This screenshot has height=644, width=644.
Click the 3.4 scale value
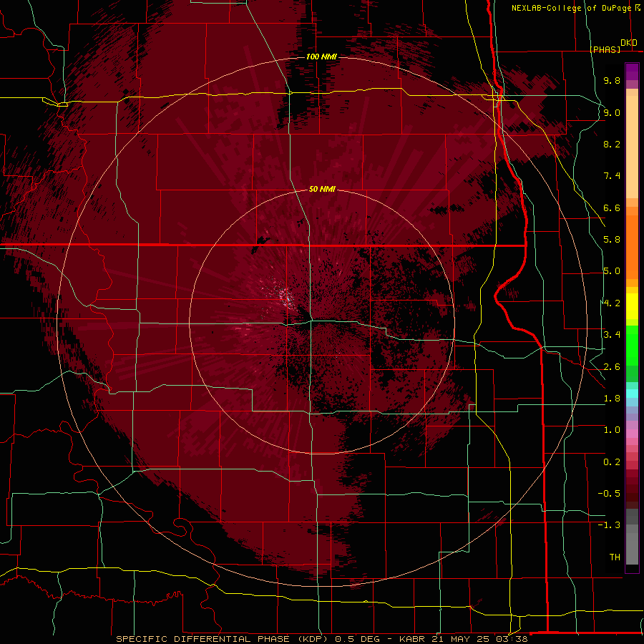click(612, 335)
